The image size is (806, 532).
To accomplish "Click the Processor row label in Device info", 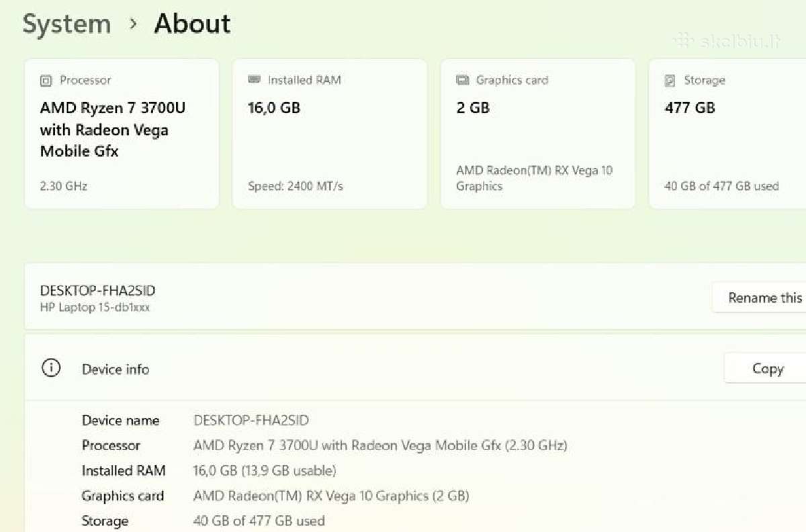I will coord(111,445).
